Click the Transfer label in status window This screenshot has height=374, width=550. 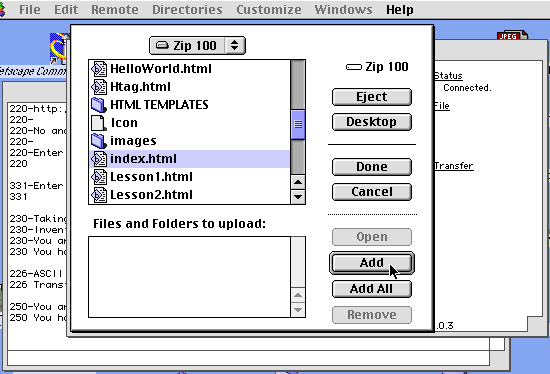454,166
